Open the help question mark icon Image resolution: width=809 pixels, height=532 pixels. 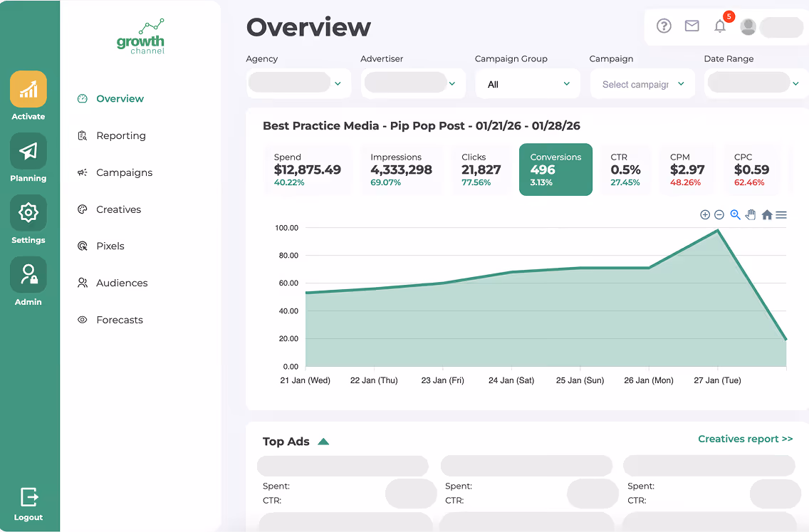pos(664,26)
